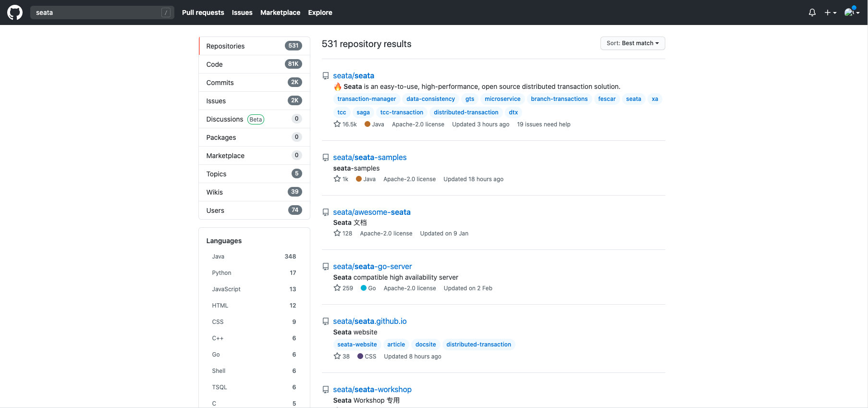Click the repo icon beside awesome-seata
This screenshot has width=868, height=408.
click(326, 212)
